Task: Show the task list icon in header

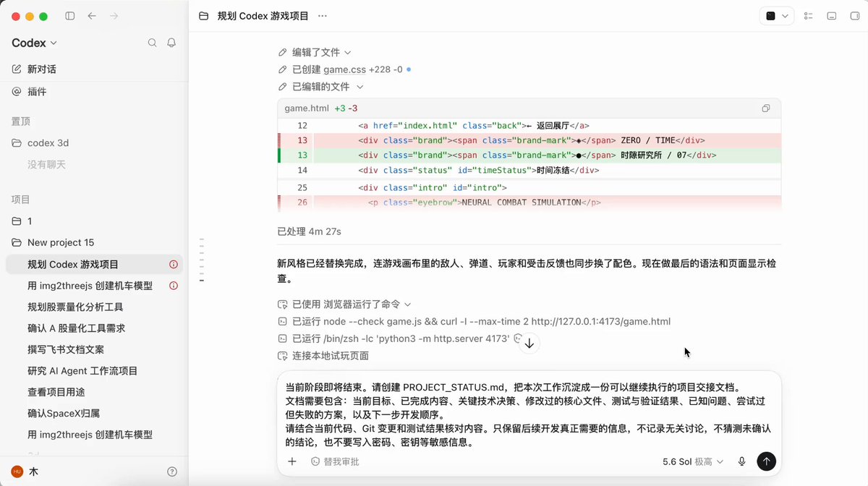Action: click(809, 16)
